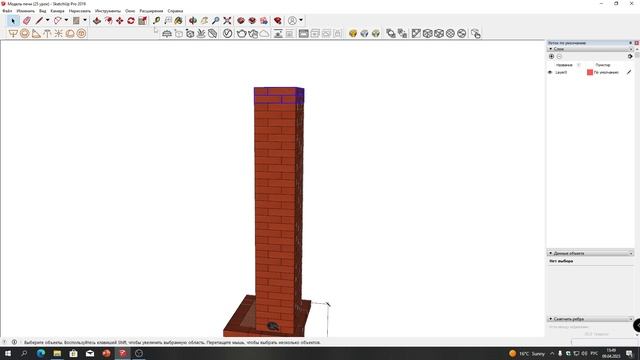Image resolution: width=640 pixels, height=360 pixels.
Task: Select the Layer0 row name
Action: pos(561,72)
